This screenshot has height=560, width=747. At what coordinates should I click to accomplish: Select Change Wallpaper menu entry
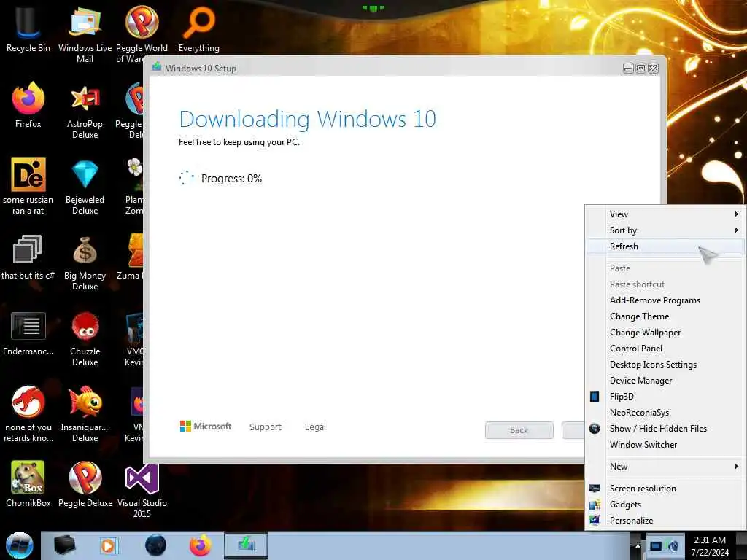point(665,332)
